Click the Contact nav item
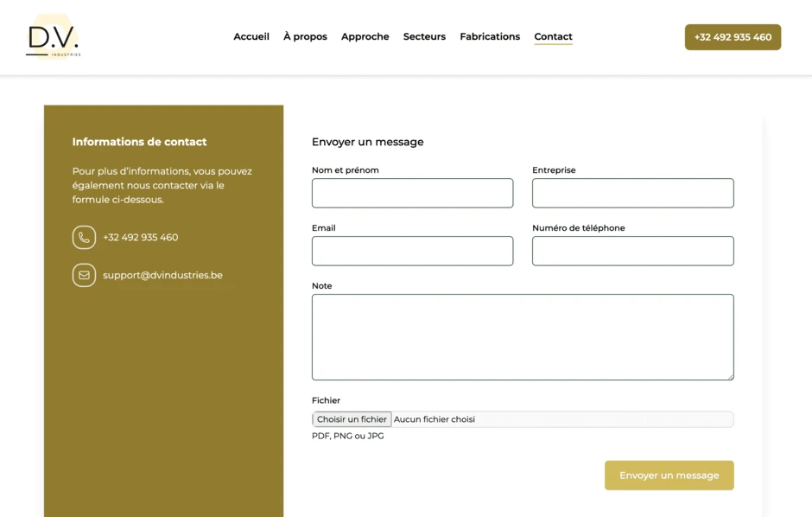 pyautogui.click(x=553, y=36)
